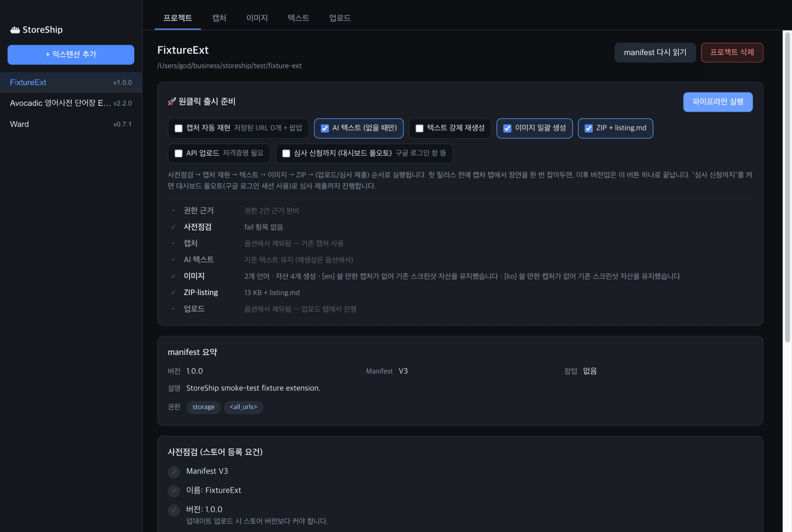Uncheck ZIP + listing.md option
The width and height of the screenshot is (792, 532).
[x=589, y=128]
